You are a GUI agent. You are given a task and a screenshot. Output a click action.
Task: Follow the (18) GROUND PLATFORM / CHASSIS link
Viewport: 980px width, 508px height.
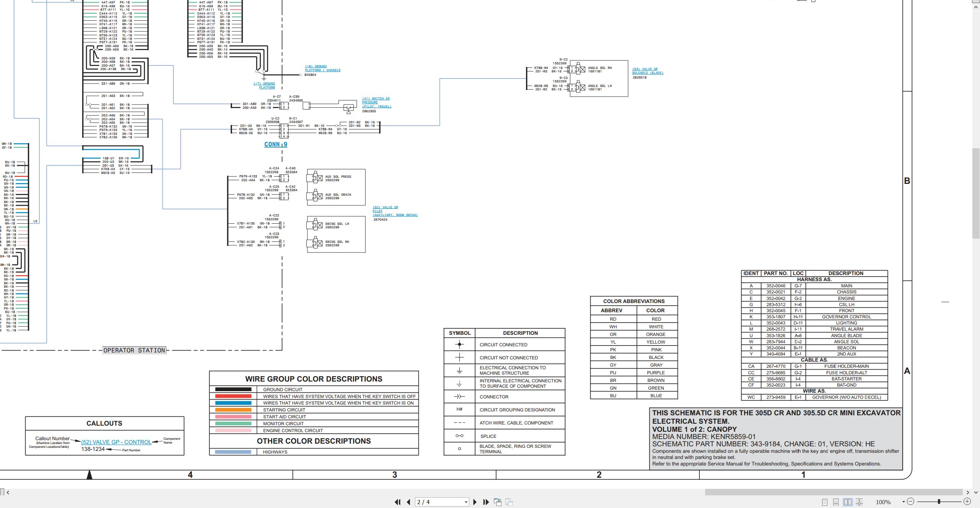point(322,68)
